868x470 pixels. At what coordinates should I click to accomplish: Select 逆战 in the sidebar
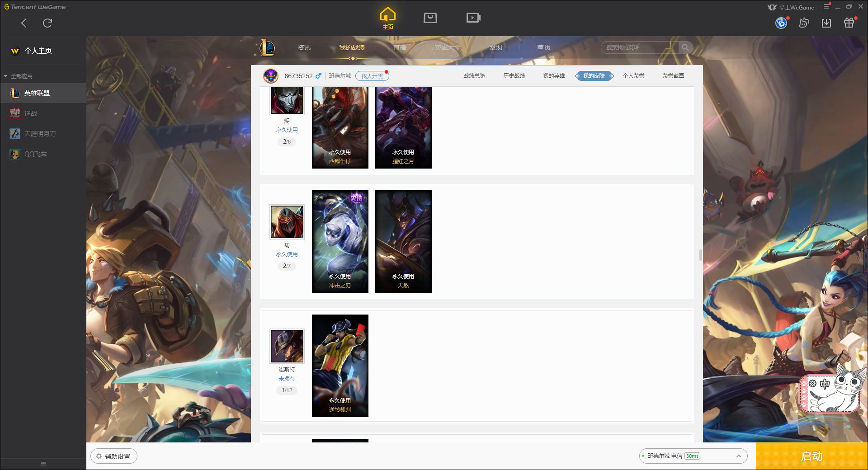[x=43, y=113]
